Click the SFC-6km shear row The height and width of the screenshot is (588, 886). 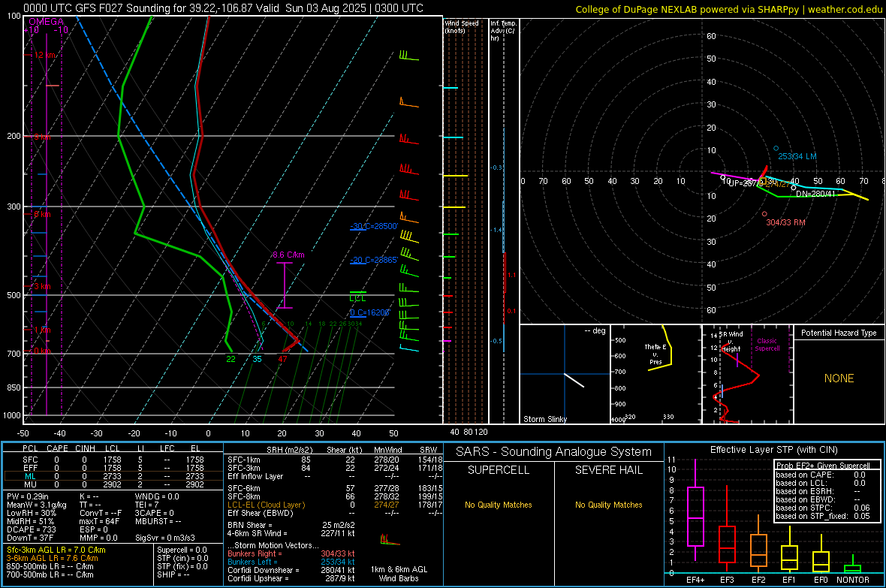335,488
